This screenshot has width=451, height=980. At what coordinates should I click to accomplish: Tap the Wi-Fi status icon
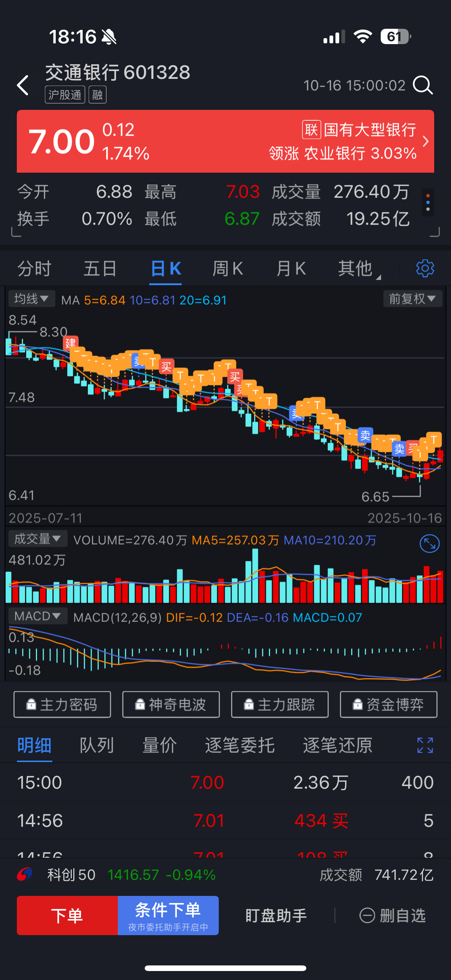coord(362,37)
